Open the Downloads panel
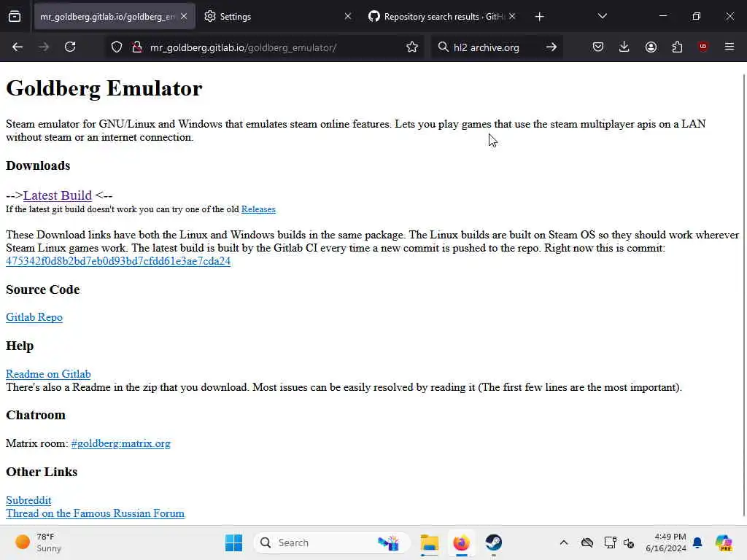The width and height of the screenshot is (747, 560). coord(624,47)
